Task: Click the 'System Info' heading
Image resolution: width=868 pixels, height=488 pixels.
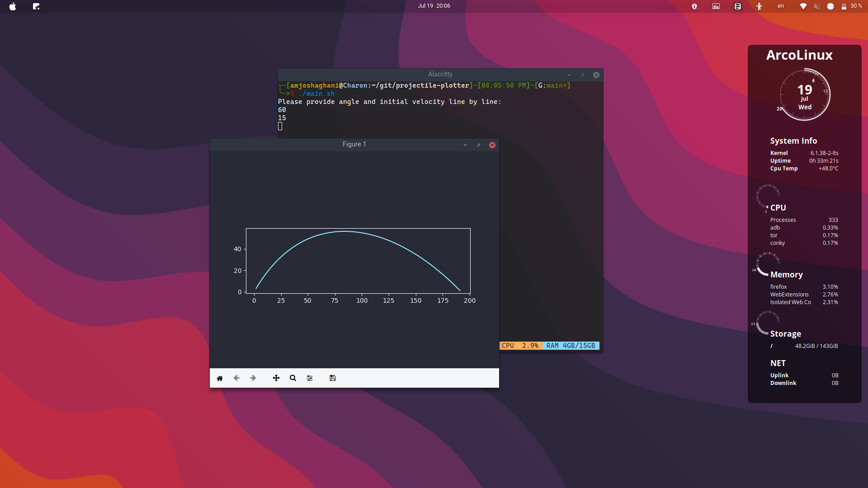Action: 793,141
